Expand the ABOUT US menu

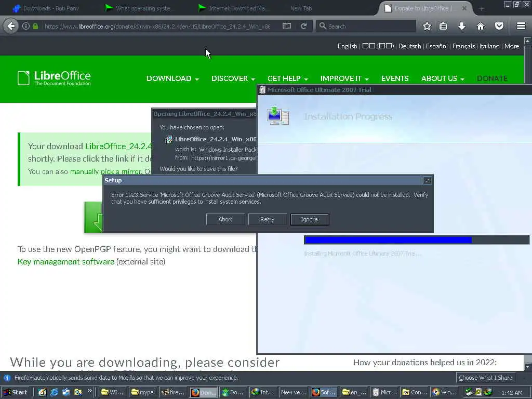443,78
